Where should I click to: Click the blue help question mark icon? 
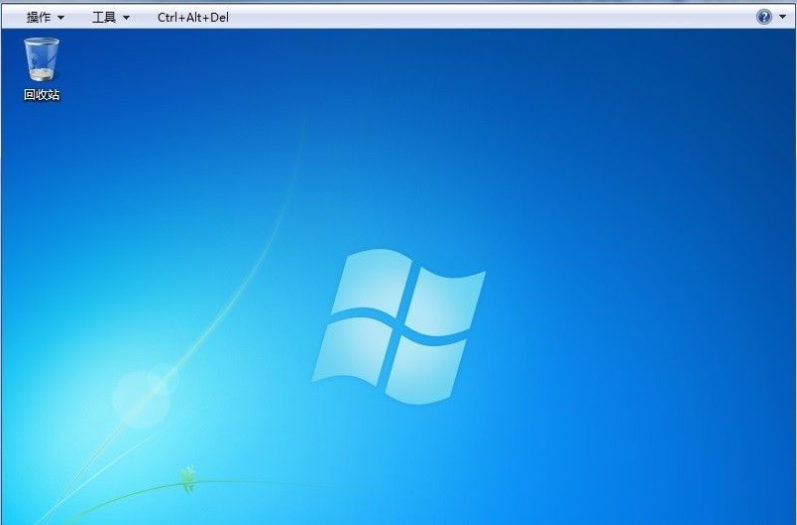point(763,17)
